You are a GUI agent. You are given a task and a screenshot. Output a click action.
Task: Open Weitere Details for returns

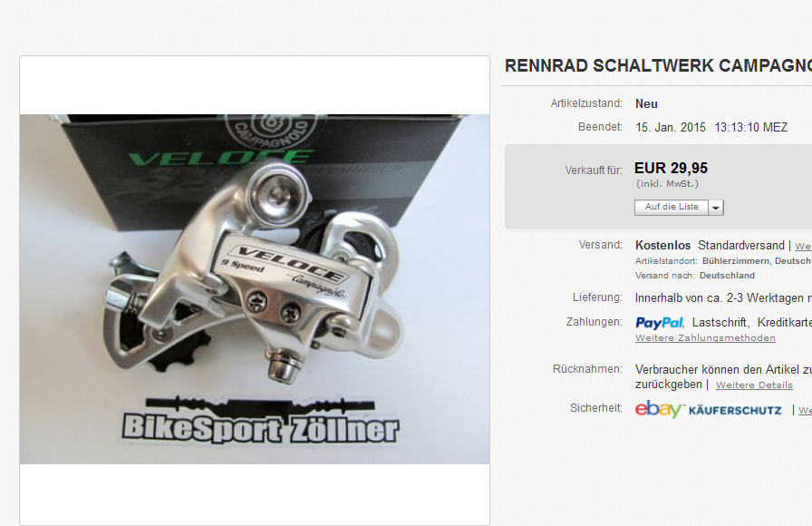754,385
